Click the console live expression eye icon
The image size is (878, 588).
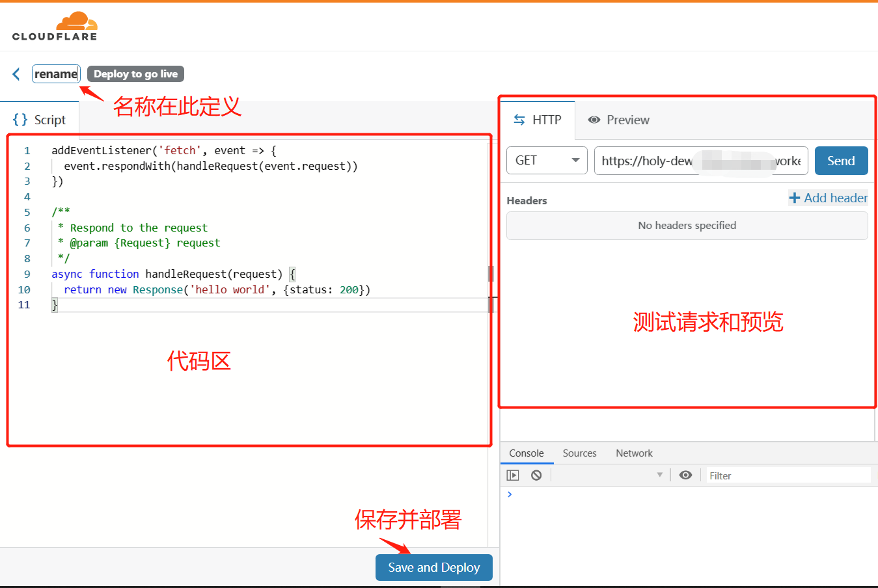point(685,475)
